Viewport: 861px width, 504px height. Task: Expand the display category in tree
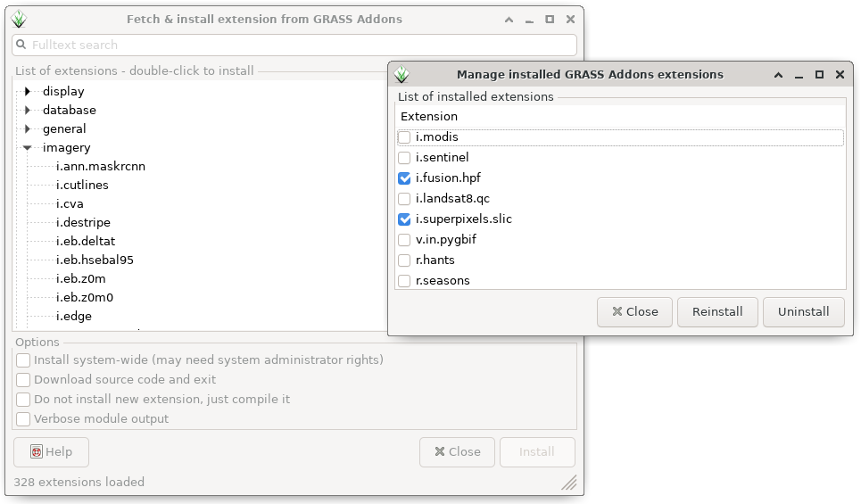[x=27, y=91]
